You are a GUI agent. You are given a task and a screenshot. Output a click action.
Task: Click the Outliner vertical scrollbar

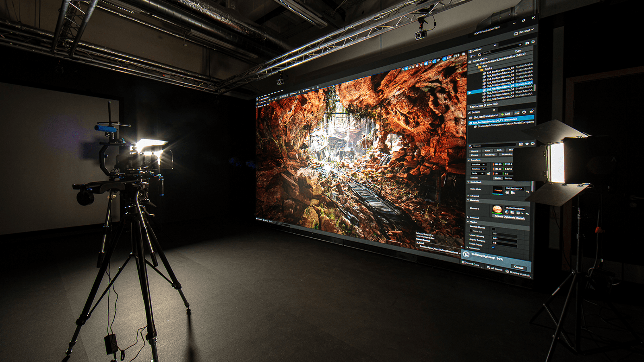535,87
